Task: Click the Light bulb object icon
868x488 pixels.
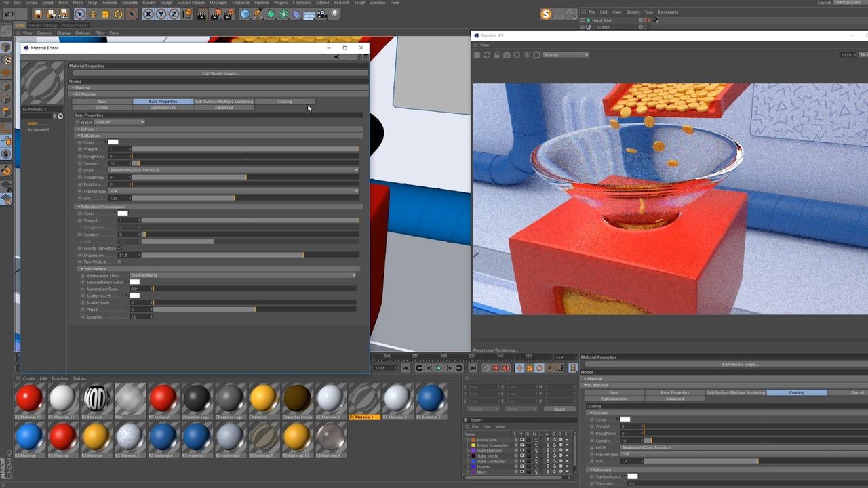Action: click(x=335, y=14)
